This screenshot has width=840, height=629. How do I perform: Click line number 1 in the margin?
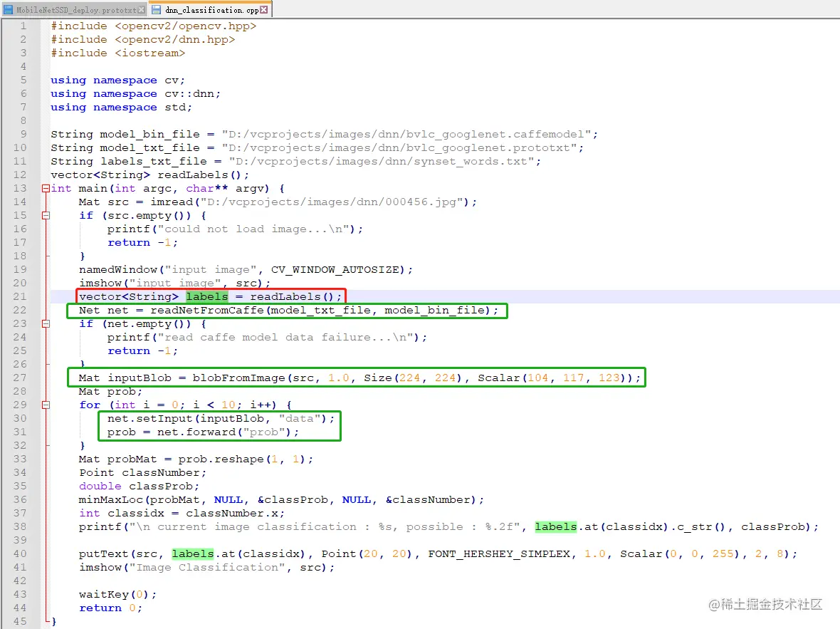coord(23,26)
